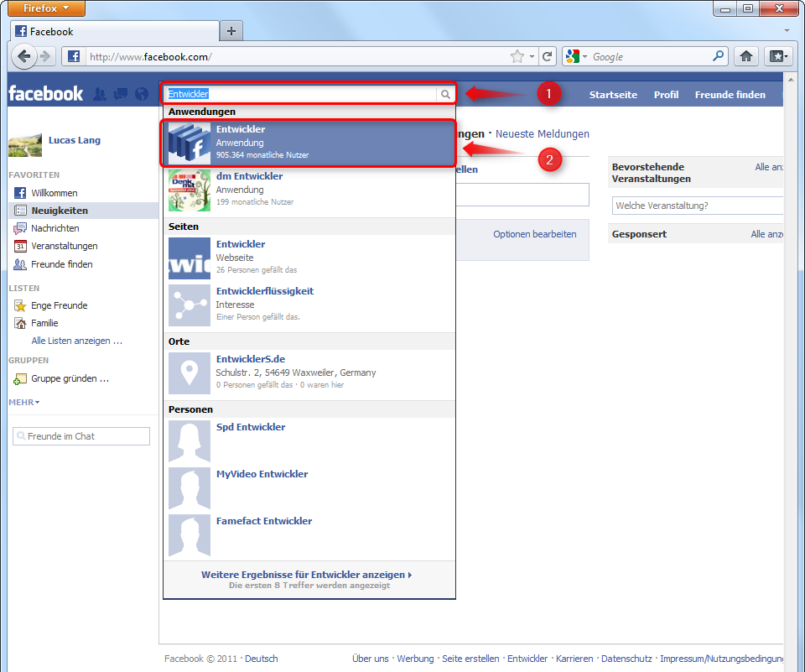Click the EntwicklerS.de place thumbnail
The image size is (805, 672).
click(x=190, y=373)
